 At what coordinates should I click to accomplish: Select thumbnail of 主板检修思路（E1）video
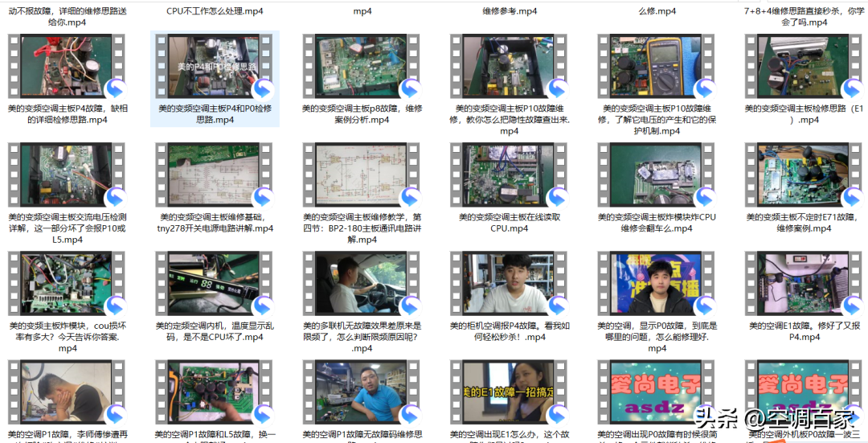click(x=804, y=67)
